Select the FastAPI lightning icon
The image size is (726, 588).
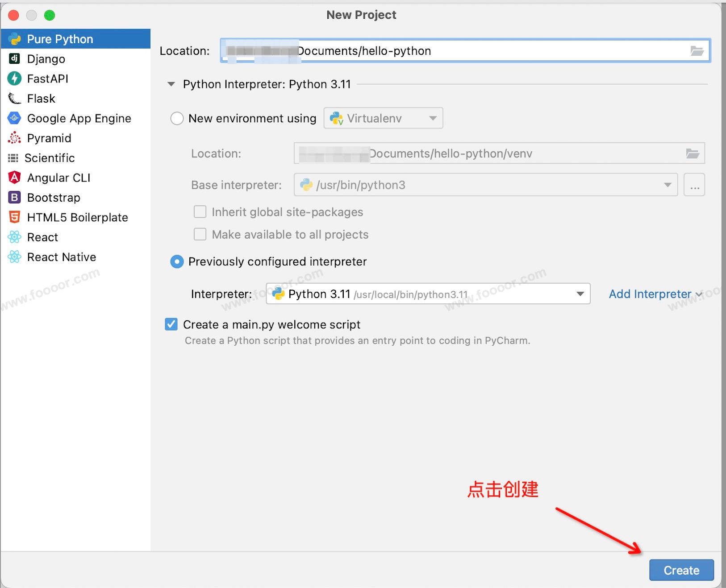(14, 79)
